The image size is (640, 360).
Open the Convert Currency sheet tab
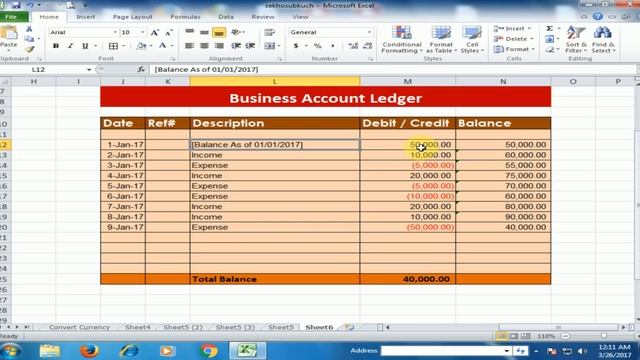point(79,327)
